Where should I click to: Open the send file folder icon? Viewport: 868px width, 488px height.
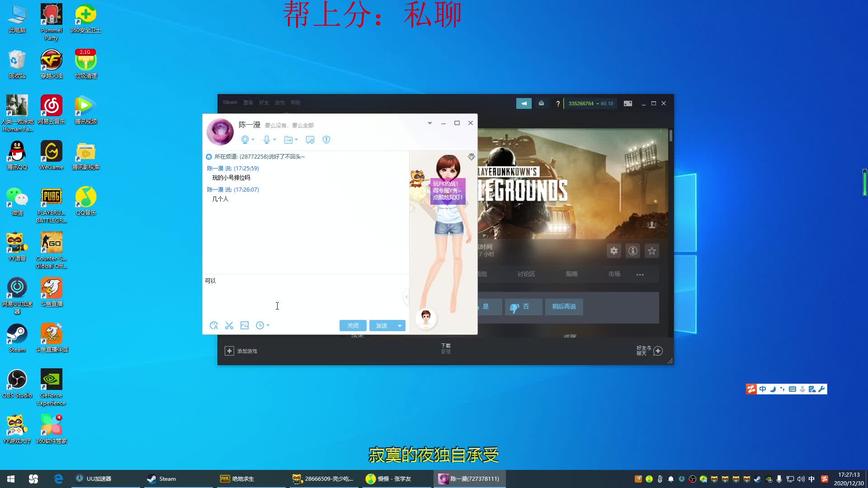pyautogui.click(x=288, y=140)
